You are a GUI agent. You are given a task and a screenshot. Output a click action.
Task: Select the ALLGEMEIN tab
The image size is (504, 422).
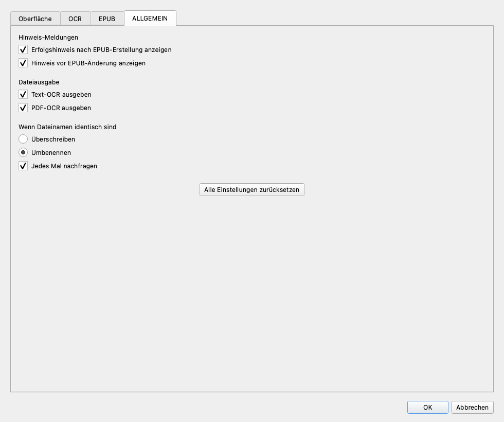[150, 19]
